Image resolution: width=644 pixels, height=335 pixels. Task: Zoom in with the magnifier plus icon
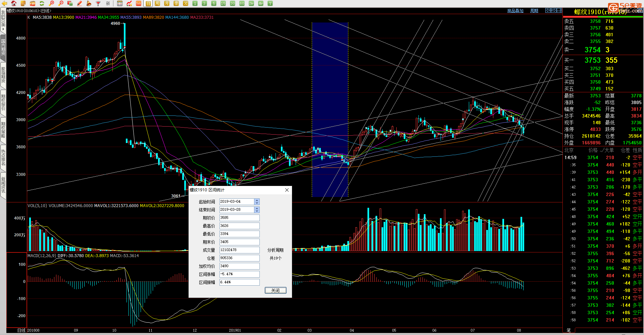point(51,3)
